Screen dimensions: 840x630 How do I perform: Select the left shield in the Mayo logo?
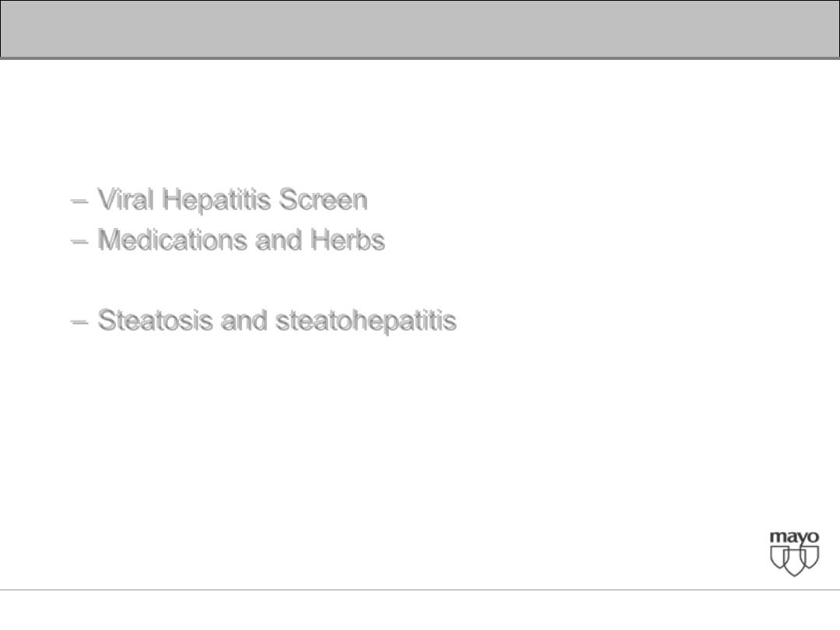[779, 558]
